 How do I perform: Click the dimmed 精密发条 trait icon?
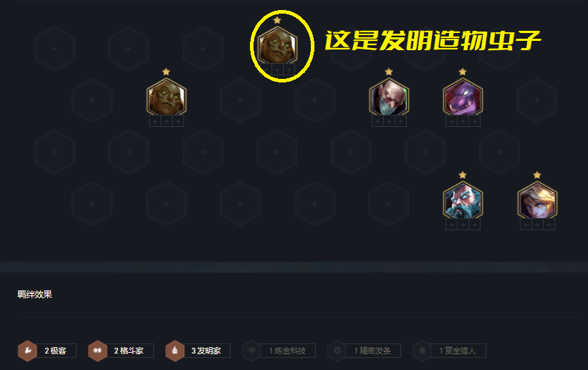tap(337, 351)
